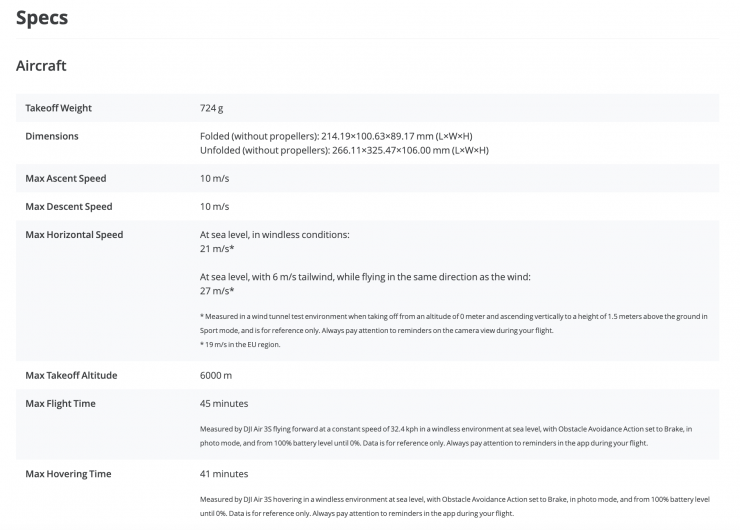The image size is (740, 530).
Task: Click the Specs page heading
Action: [43, 17]
